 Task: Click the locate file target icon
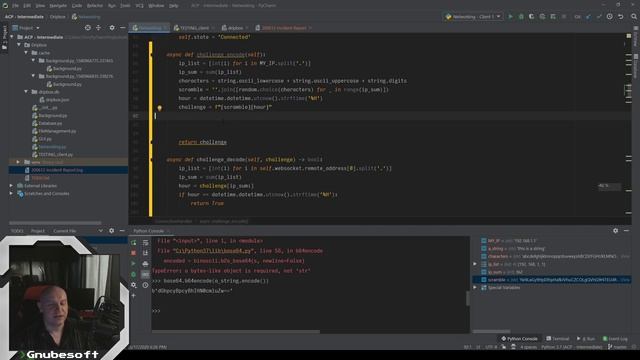(x=87, y=28)
